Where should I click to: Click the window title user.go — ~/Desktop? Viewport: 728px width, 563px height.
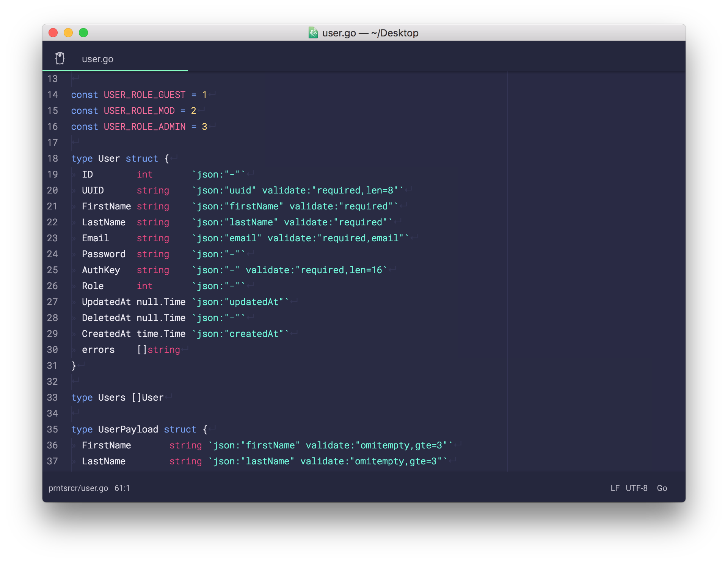pyautogui.click(x=370, y=33)
